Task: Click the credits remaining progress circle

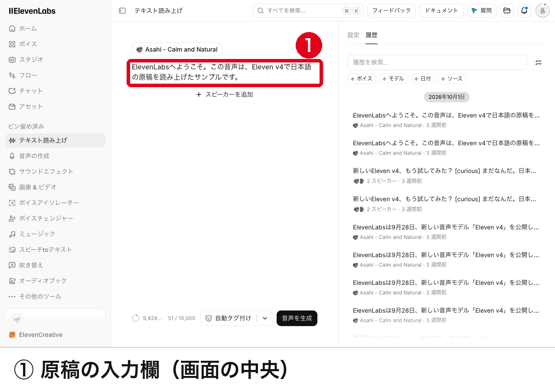Action: pos(136,318)
